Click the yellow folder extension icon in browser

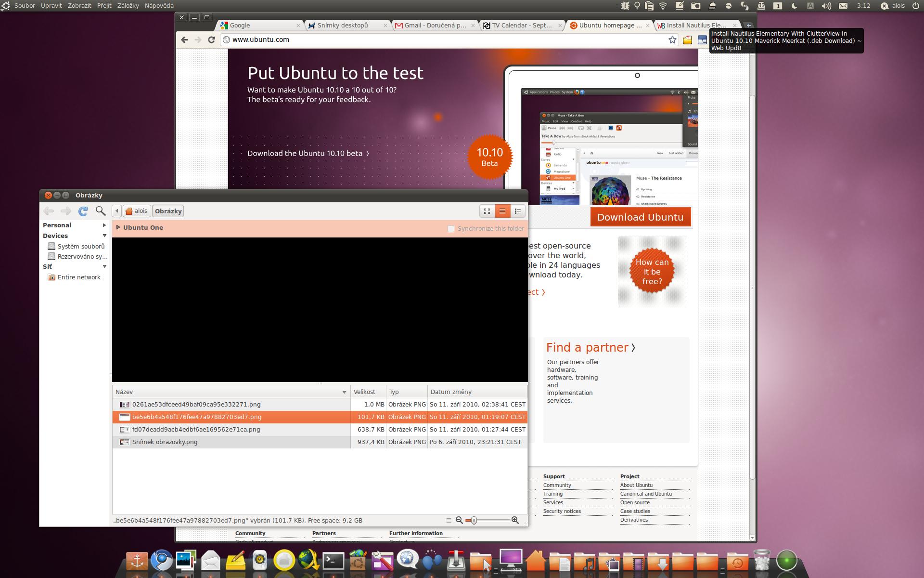[687, 40]
